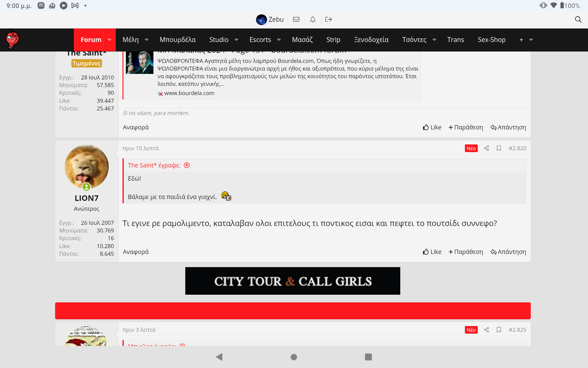
Task: Open the Μπουρδέλα menu item
Action: click(x=178, y=40)
